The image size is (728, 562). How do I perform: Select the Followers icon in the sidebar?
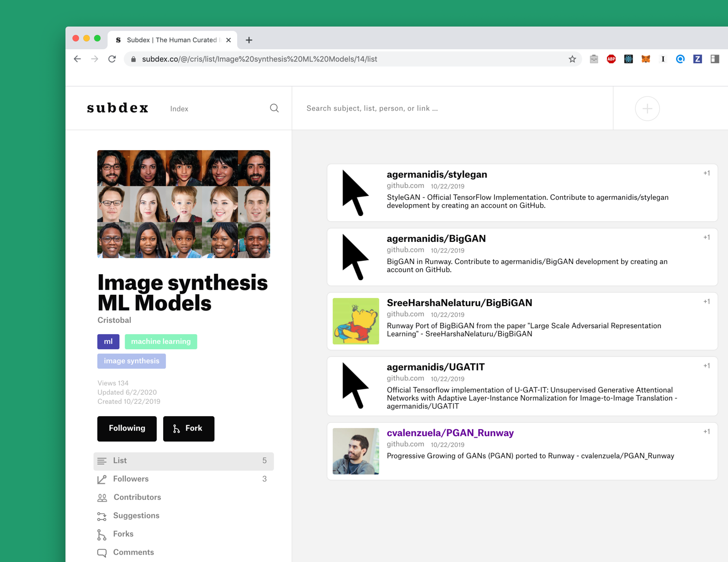tap(102, 479)
